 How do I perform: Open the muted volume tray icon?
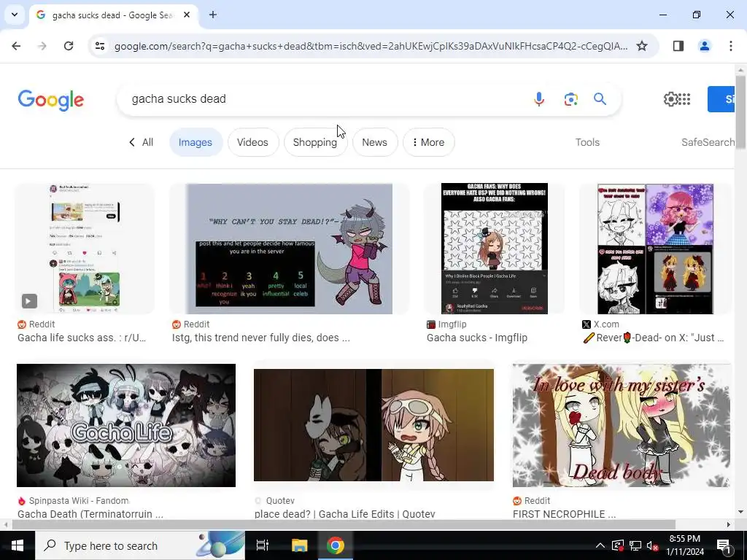tap(653, 545)
